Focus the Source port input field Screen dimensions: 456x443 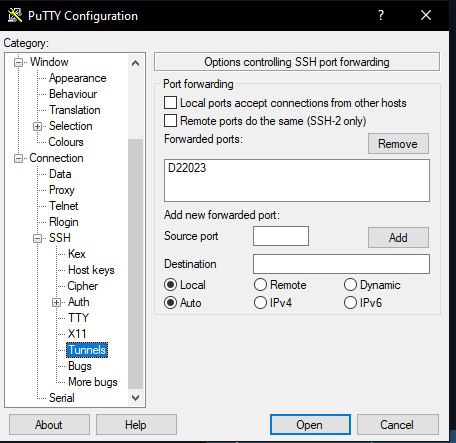coord(281,236)
